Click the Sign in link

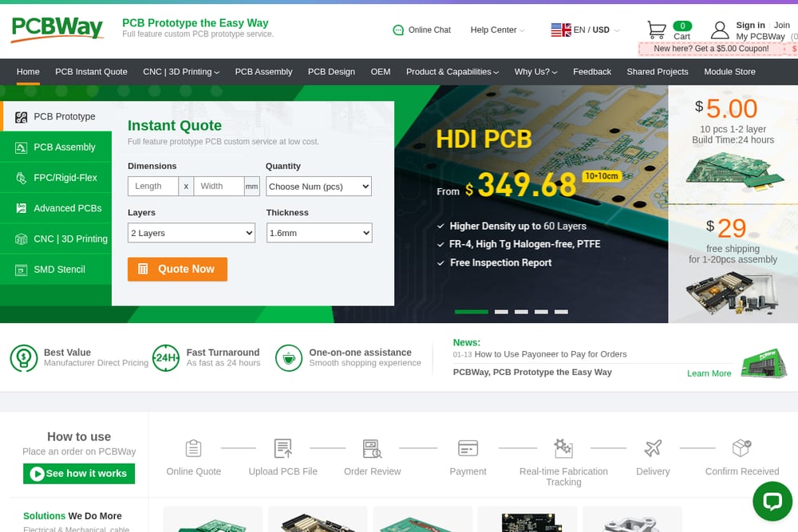750,25
